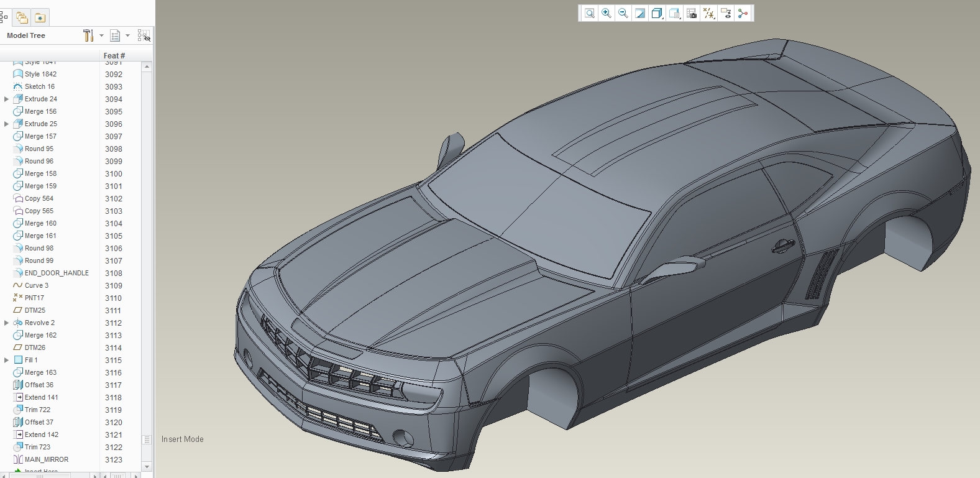Click the Repaint screen icon
980x478 pixels.
pos(639,13)
